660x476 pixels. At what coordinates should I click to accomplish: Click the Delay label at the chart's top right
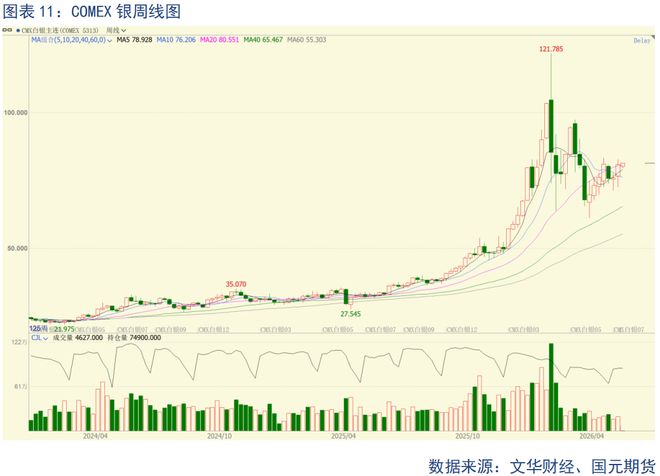(x=642, y=41)
